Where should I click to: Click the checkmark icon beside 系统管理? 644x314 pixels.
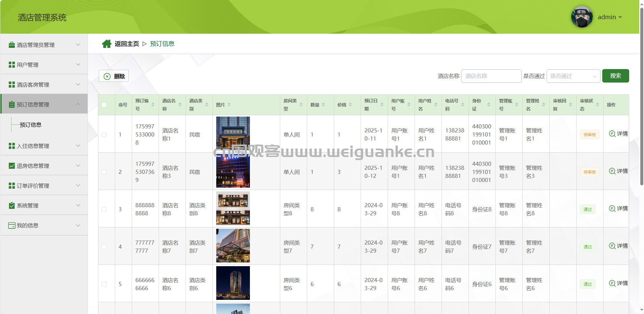(12, 206)
